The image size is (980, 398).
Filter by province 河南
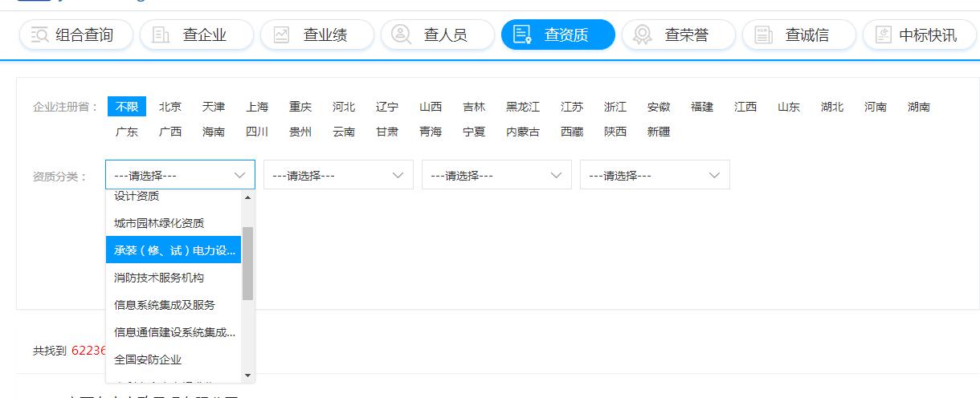pyautogui.click(x=876, y=107)
